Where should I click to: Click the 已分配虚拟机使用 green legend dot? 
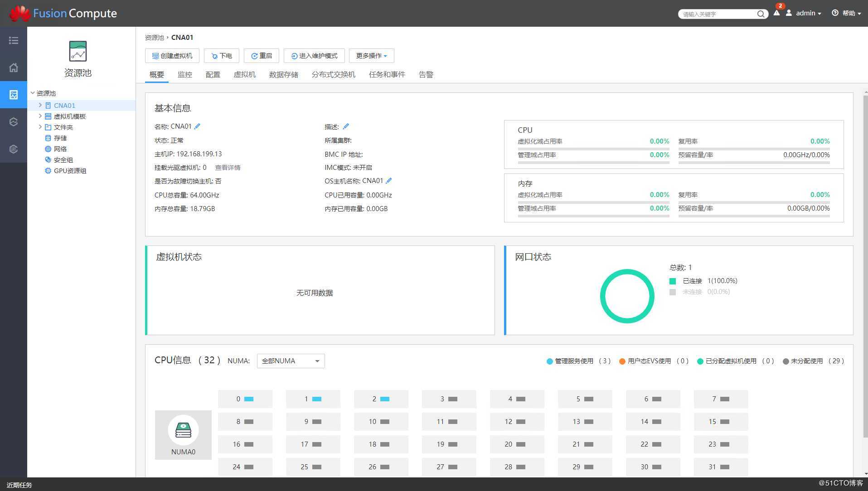(700, 361)
